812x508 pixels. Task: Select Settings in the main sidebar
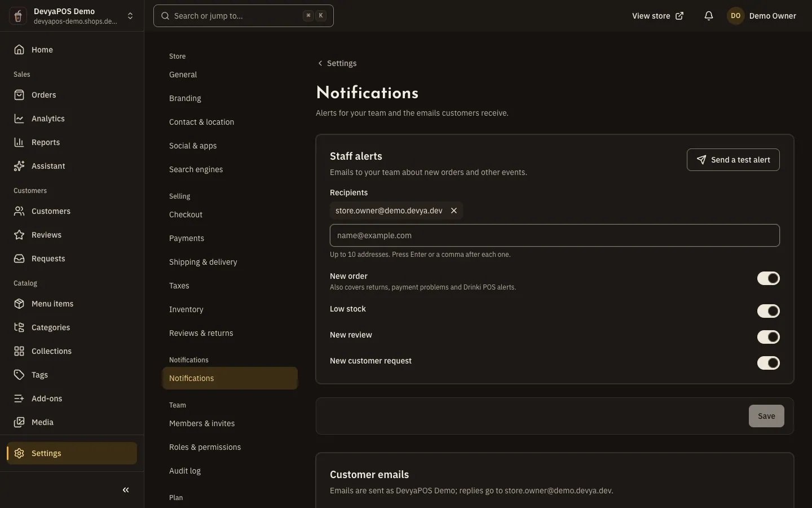point(72,453)
